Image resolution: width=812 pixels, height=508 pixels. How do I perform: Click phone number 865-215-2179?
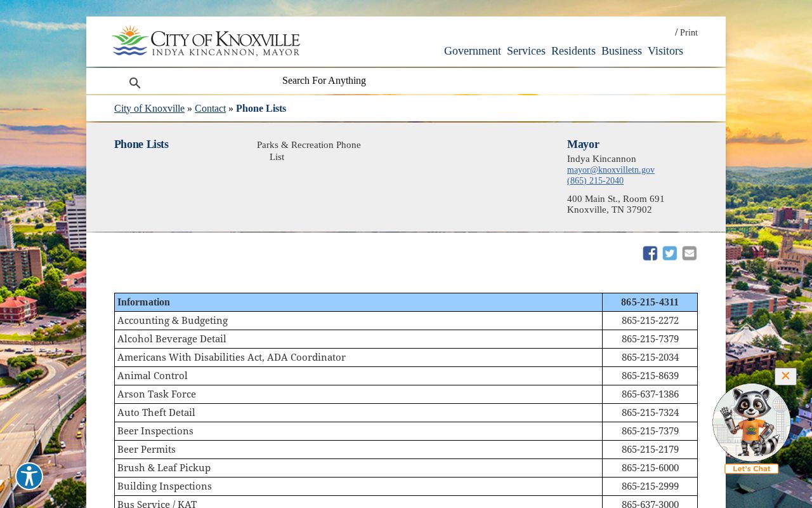(x=650, y=450)
